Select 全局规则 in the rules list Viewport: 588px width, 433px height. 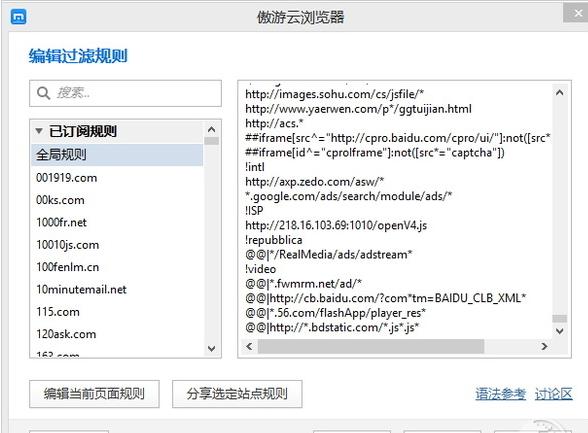(x=117, y=154)
